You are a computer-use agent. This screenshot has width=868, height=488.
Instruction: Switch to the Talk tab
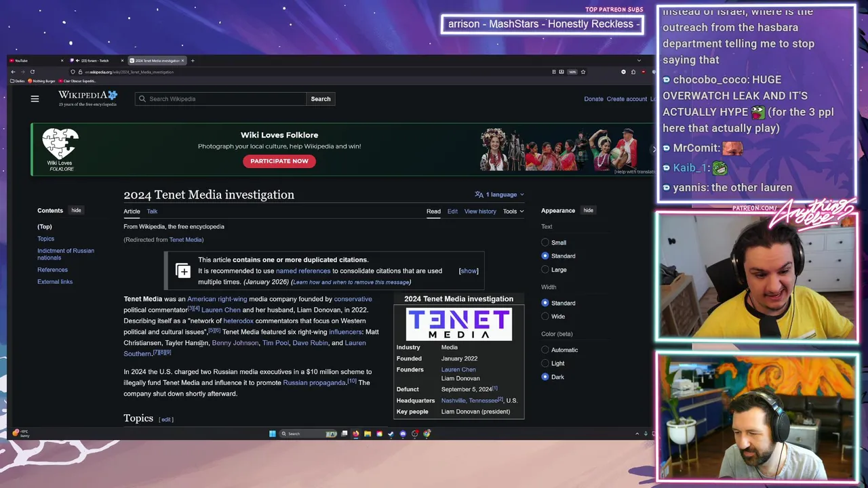click(x=152, y=211)
